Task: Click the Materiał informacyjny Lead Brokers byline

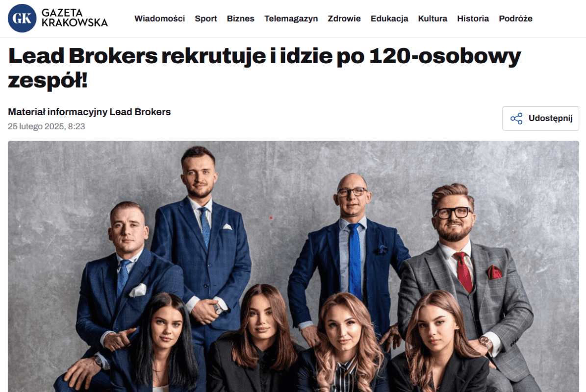Action: point(89,112)
